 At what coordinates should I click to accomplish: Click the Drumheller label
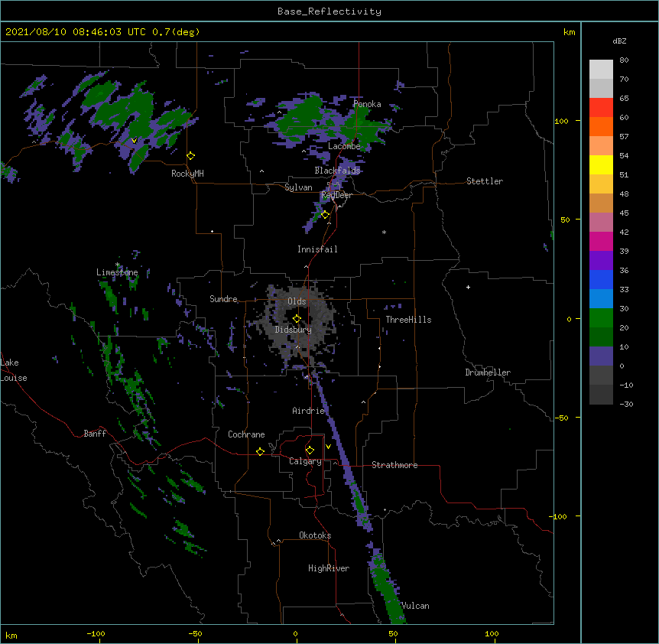click(488, 372)
